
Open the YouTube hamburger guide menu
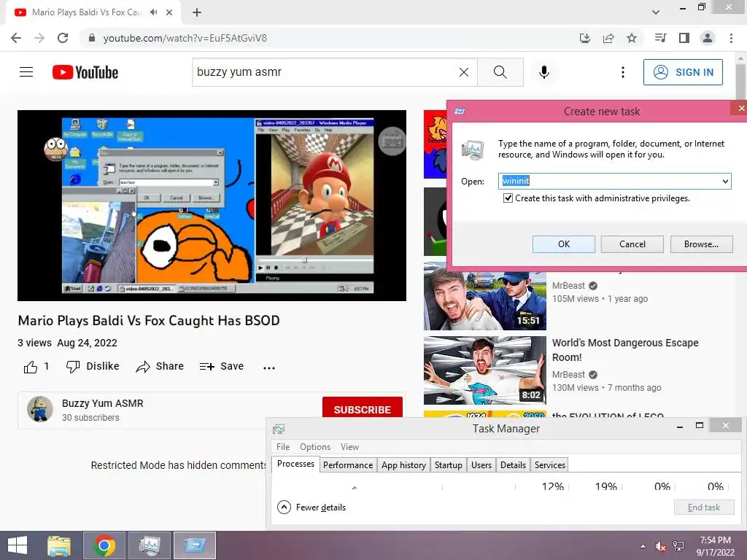point(26,72)
